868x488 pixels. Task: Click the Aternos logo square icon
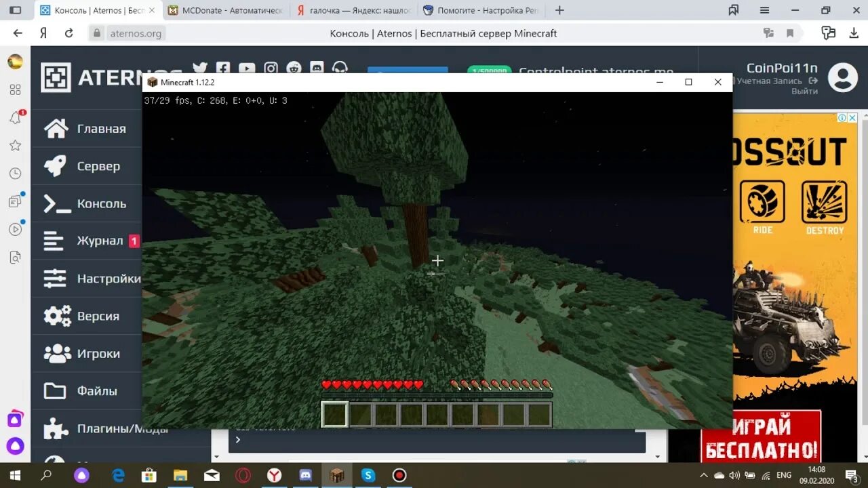coord(56,77)
